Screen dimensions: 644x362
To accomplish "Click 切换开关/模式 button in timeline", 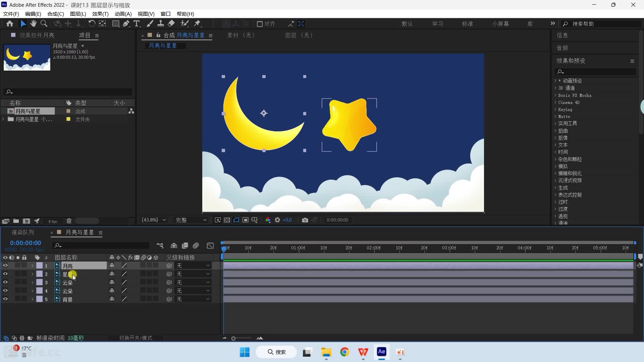I will 136,338.
